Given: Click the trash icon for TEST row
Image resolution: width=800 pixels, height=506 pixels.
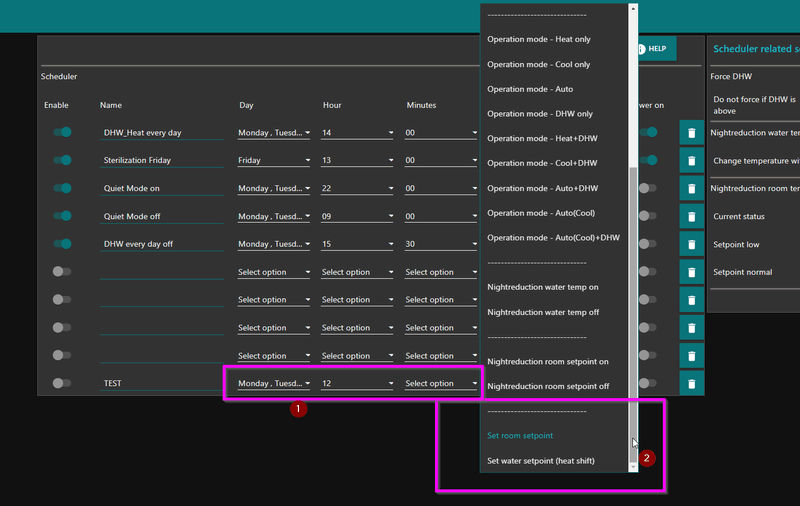Looking at the screenshot, I should click(x=691, y=384).
